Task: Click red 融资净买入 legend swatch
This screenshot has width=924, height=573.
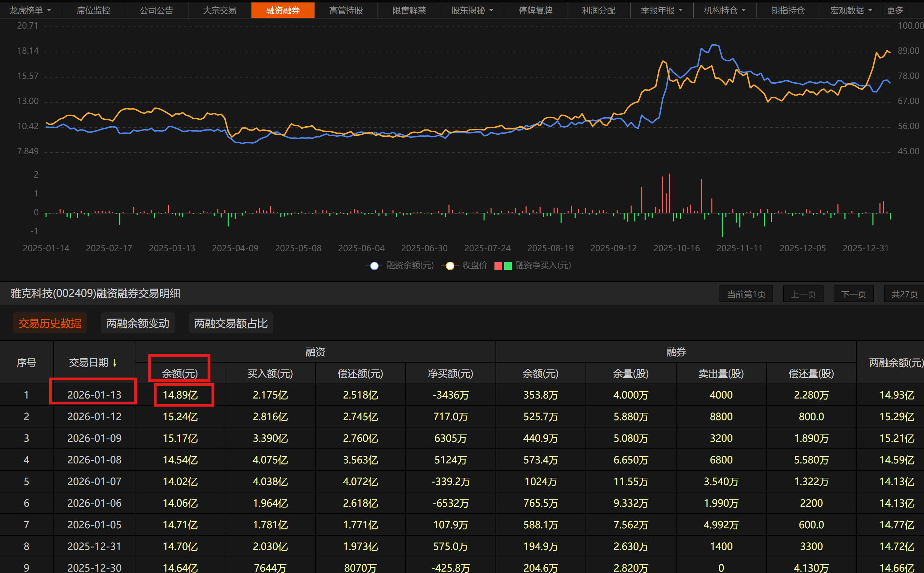Action: coord(498,266)
